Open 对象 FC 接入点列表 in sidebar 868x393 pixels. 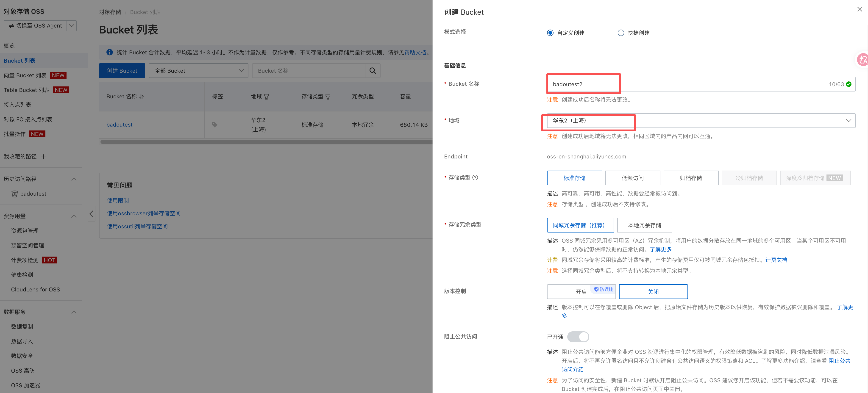(28, 119)
